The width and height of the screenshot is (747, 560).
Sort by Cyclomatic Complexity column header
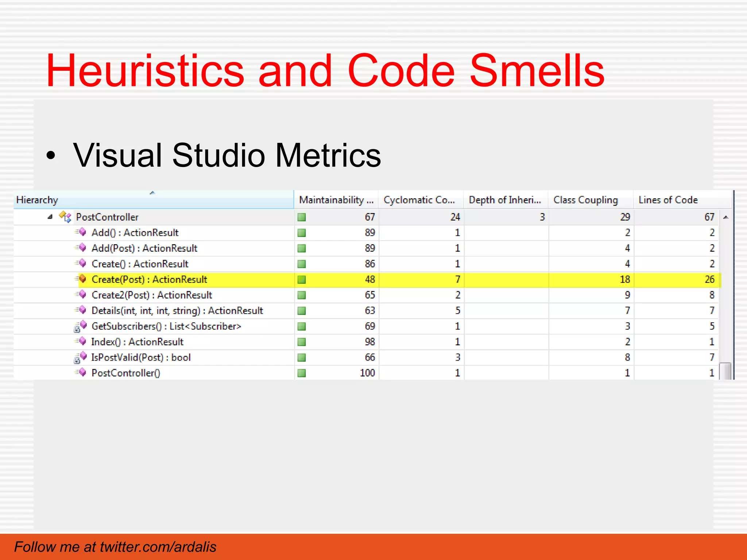(419, 200)
